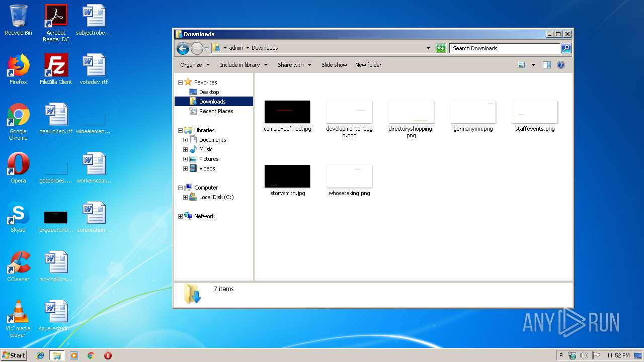Image resolution: width=644 pixels, height=362 pixels.
Task: Open address bar history dropdown
Action: pyautogui.click(x=428, y=48)
